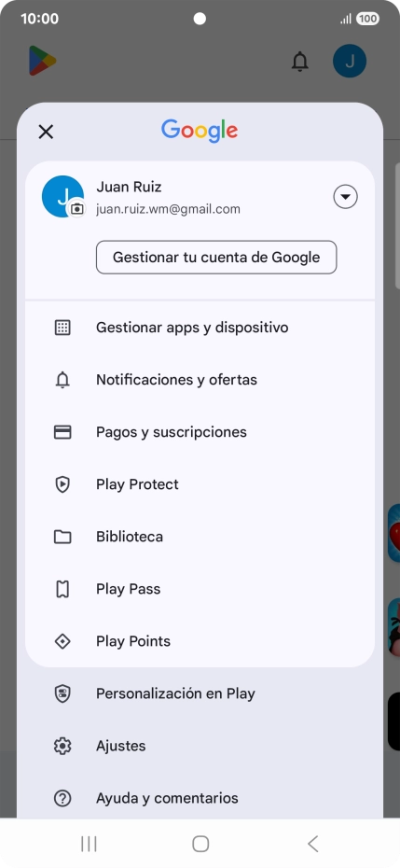Viewport: 400px width, 868px height.
Task: Tap the Android back navigation arrow
Action: coord(312,844)
